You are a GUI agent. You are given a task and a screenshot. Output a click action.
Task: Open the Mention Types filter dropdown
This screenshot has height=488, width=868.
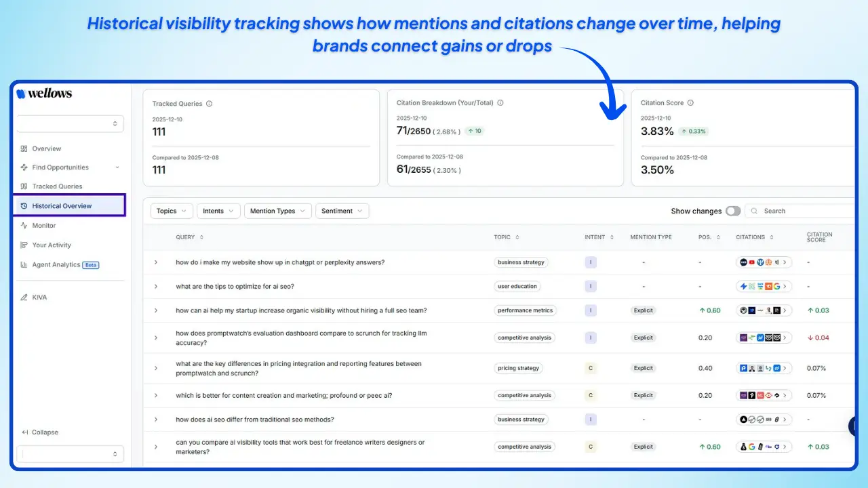tap(278, 211)
